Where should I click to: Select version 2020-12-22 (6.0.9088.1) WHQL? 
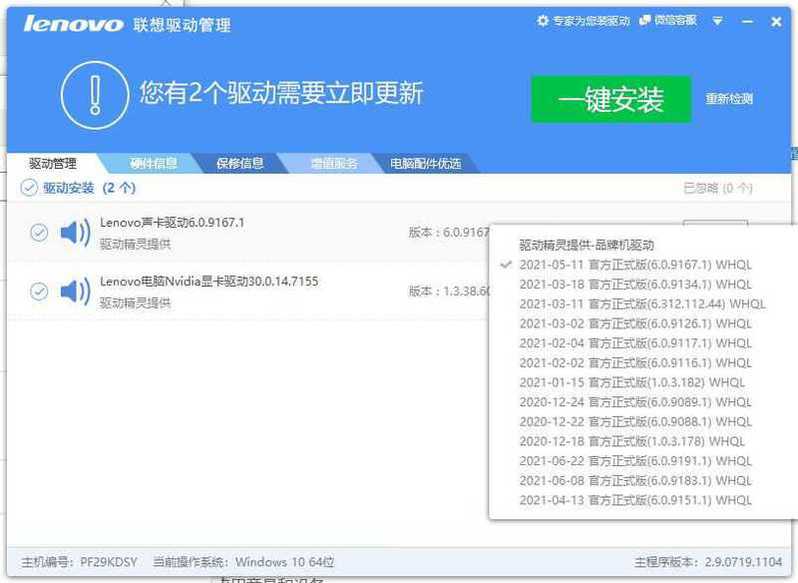tap(635, 422)
